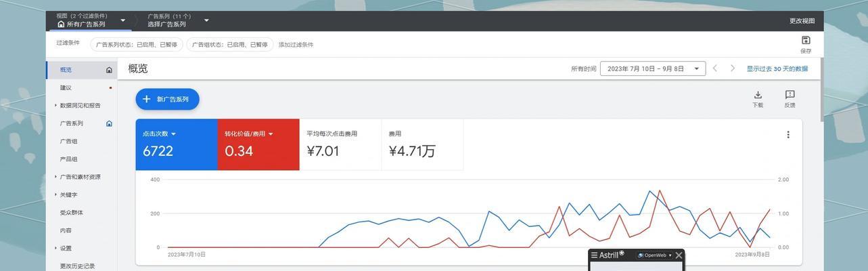Screen dimensions: 868x271
Task: Open the 所有广告系列 view dropdown
Action: point(122,20)
